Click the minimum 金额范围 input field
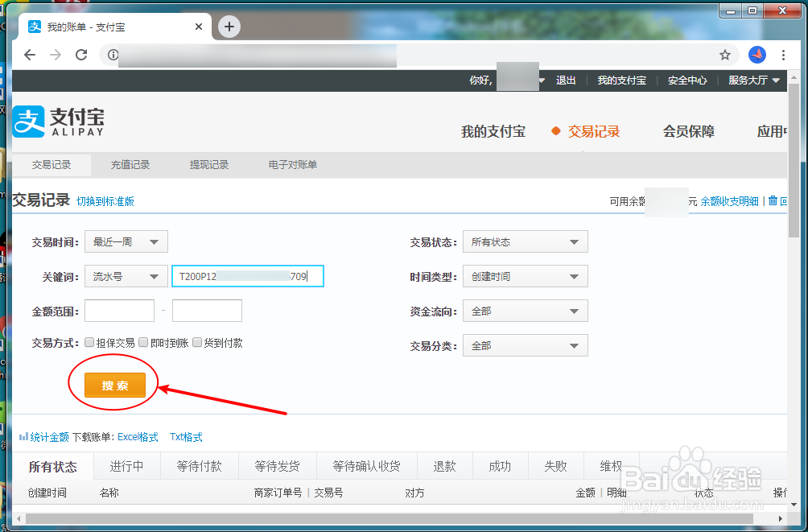 [120, 311]
